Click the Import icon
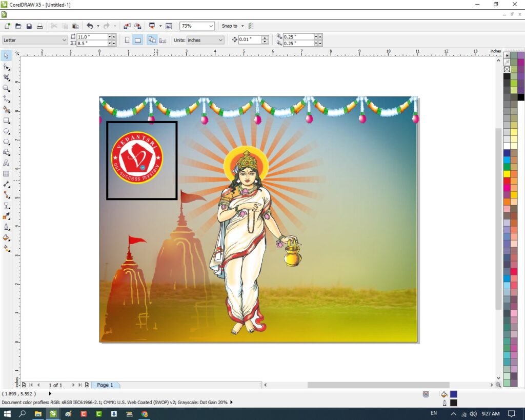Screen dimensions: 525x420 127,26
